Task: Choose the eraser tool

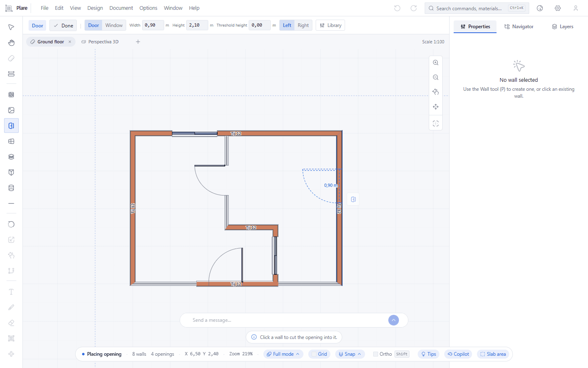Action: coord(11,323)
